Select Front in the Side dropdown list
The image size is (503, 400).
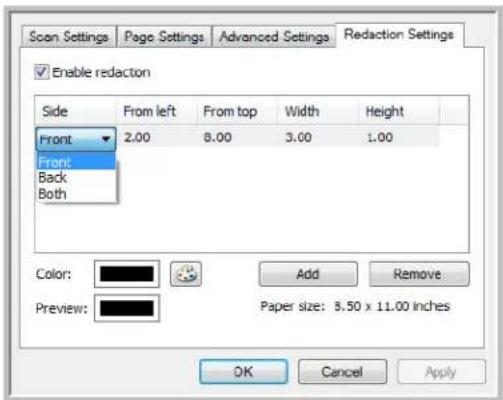[x=76, y=162]
